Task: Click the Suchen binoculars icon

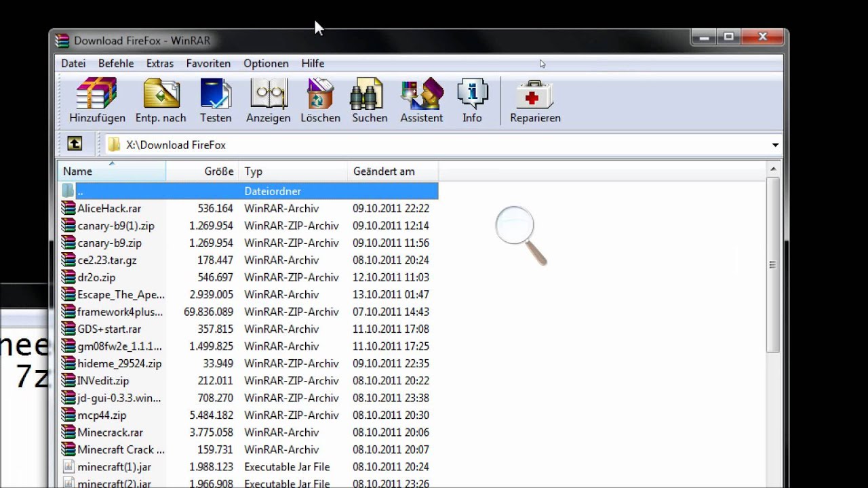Action: click(367, 94)
